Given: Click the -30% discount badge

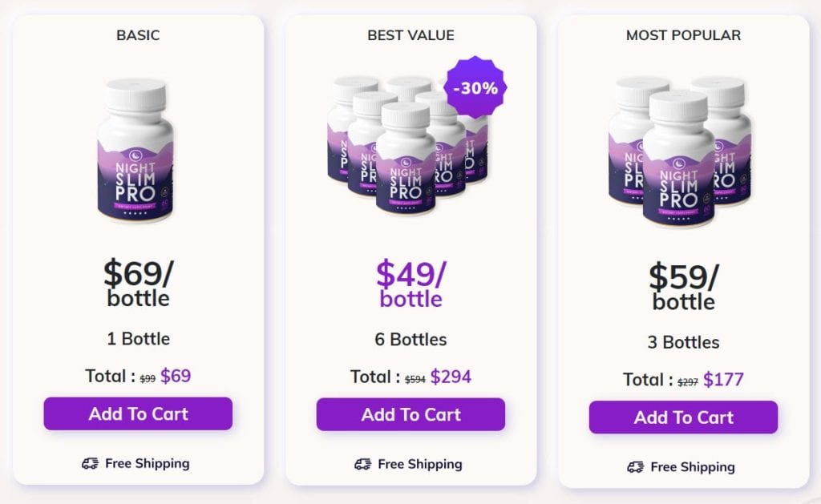Looking at the screenshot, I should point(475,88).
